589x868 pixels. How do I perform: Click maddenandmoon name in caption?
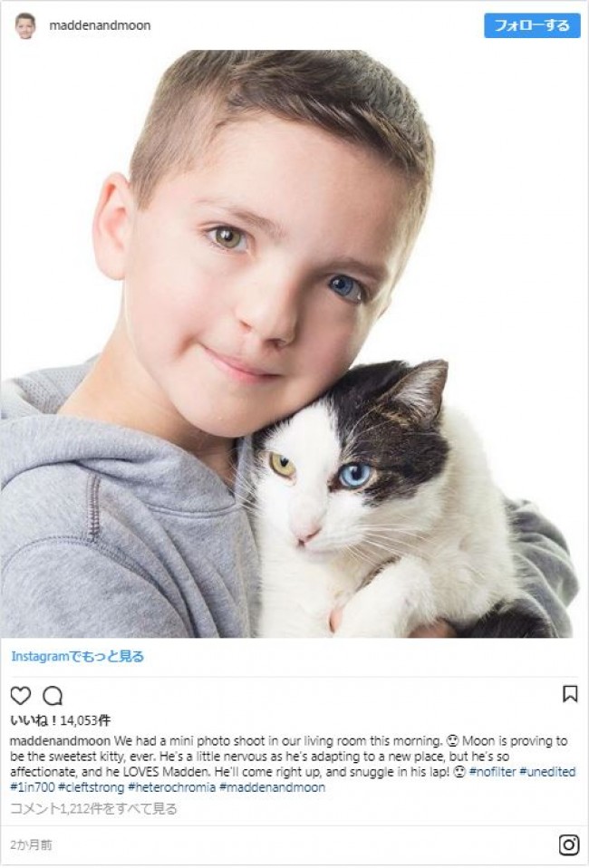tap(61, 740)
